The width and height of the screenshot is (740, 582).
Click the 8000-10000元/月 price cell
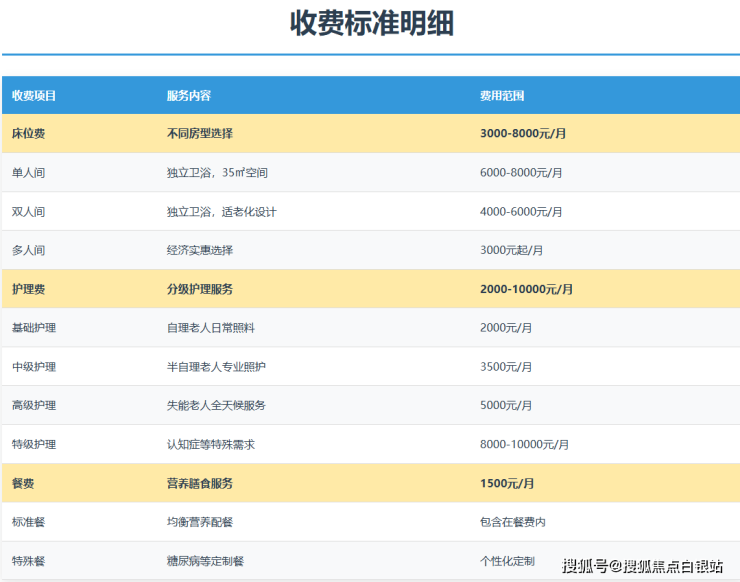524,444
